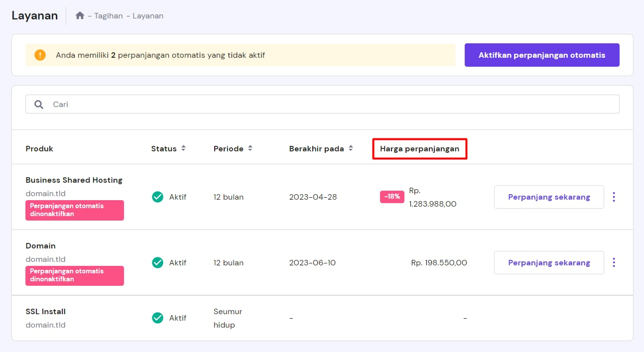Renew Business Shared Hosting with Perpanjang sekarang
This screenshot has height=352, width=644.
(549, 197)
